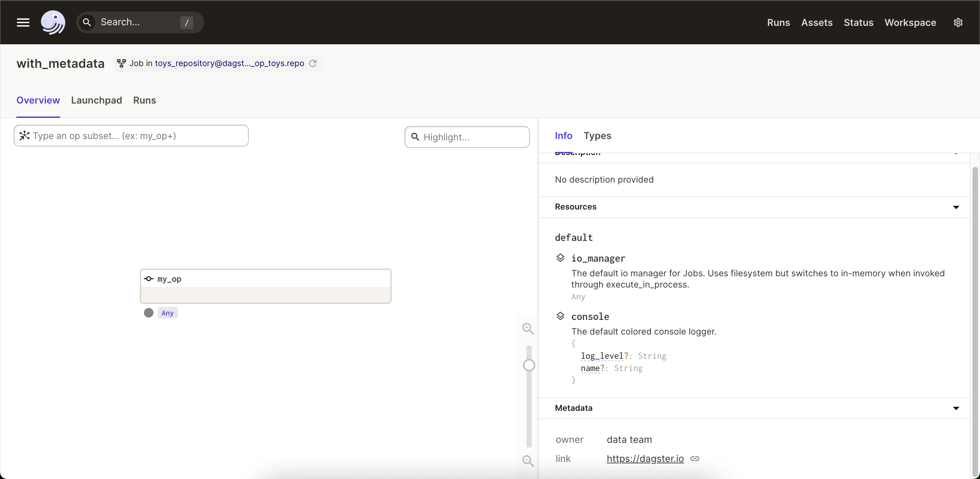
Task: Switch to the Launchpad tab
Action: tap(96, 100)
